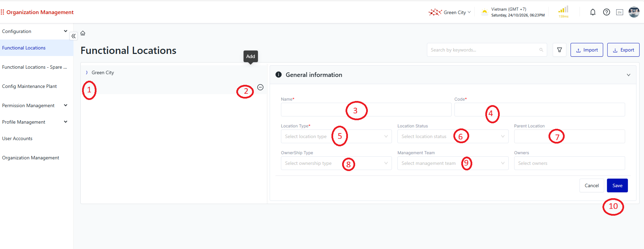Viewport: 644px width, 249px height.
Task: Click the Export button
Action: [x=623, y=50]
